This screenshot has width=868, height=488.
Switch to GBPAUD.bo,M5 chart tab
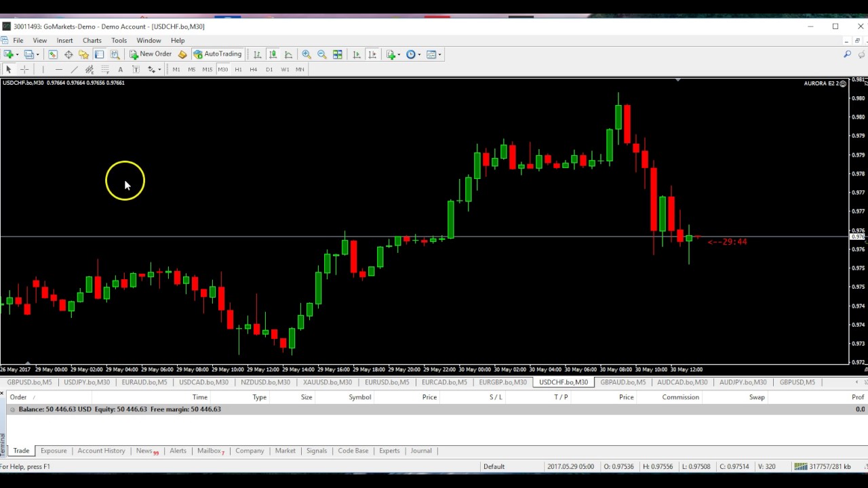point(623,382)
